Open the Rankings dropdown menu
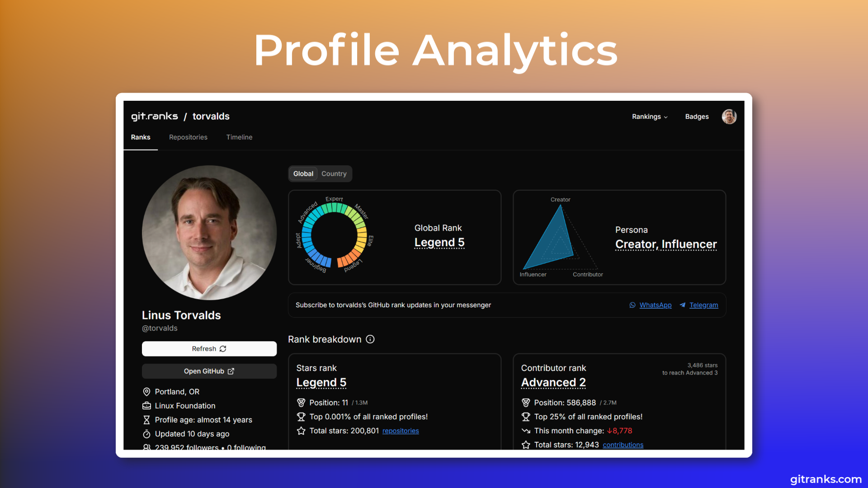 650,117
